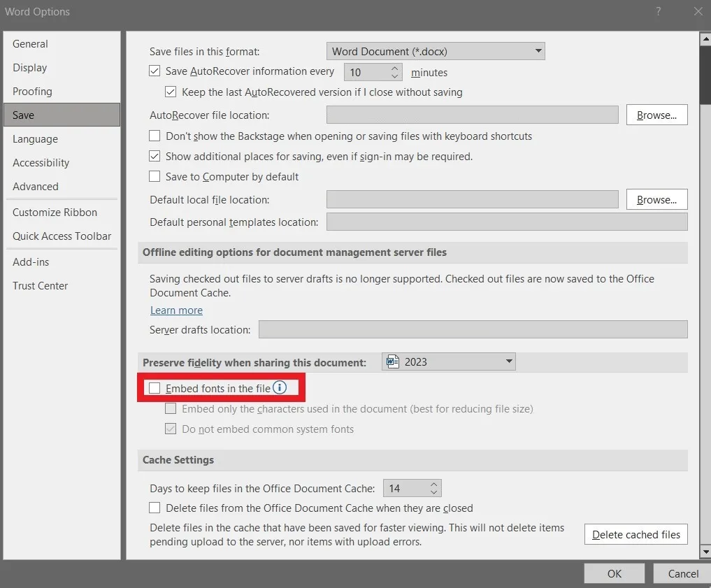Select the Save category
This screenshot has height=588, width=711.
pyautogui.click(x=62, y=115)
